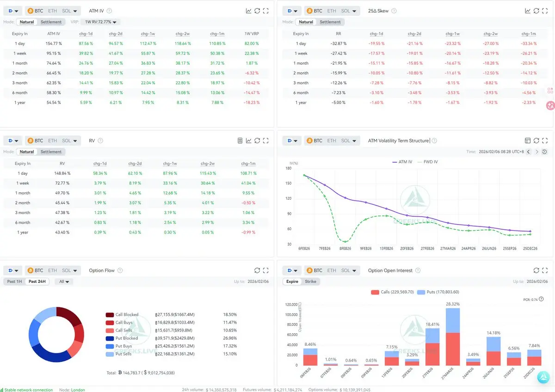Image resolution: width=555 pixels, height=392 pixels.
Task: Go to previous time in Term Structure
Action: [x=529, y=152]
